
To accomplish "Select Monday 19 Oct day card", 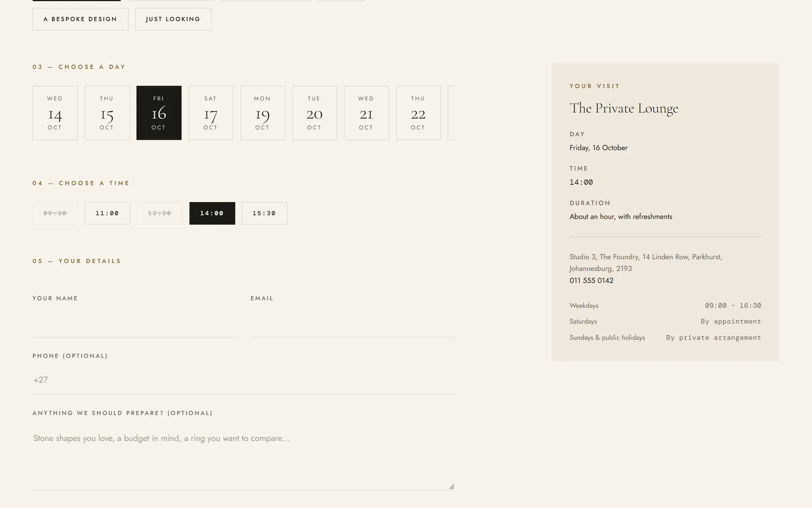I will click(x=262, y=113).
